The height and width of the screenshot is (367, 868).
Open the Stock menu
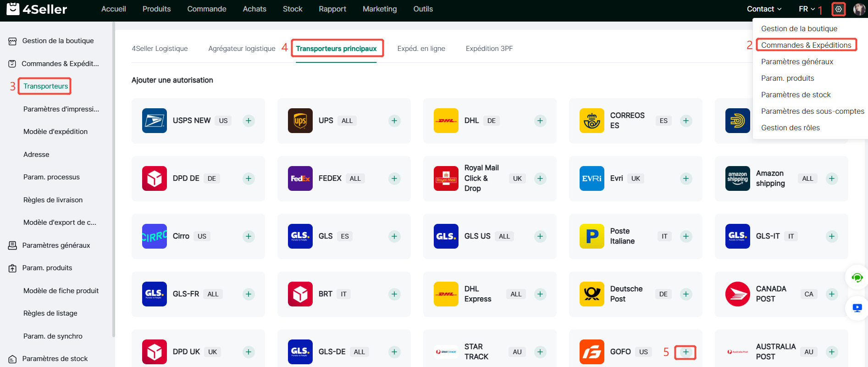pyautogui.click(x=293, y=9)
